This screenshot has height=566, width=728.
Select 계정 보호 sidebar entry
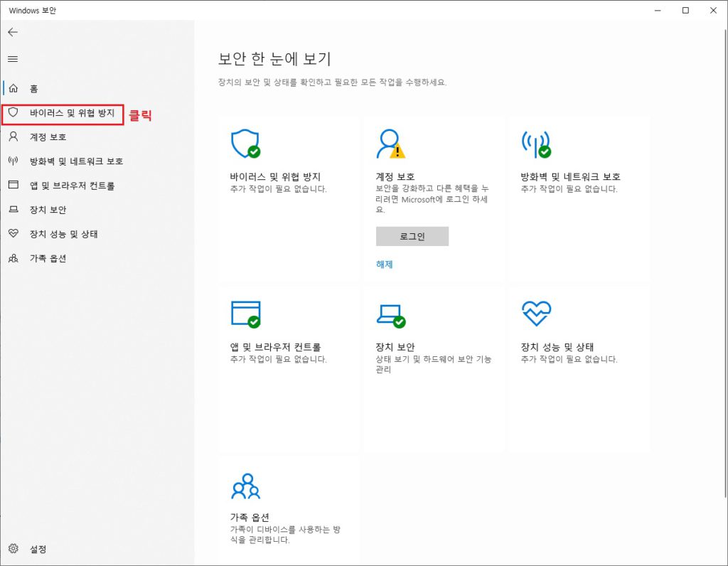click(48, 137)
